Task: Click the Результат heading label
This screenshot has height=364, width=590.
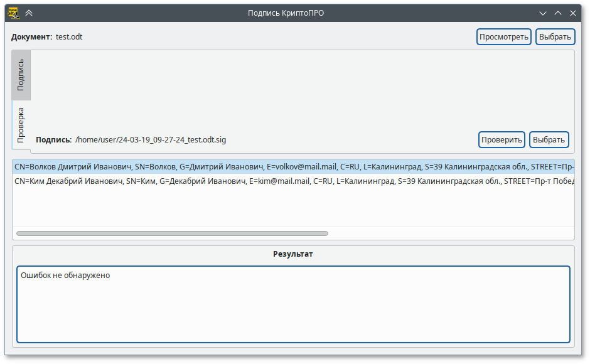Action: coord(292,254)
